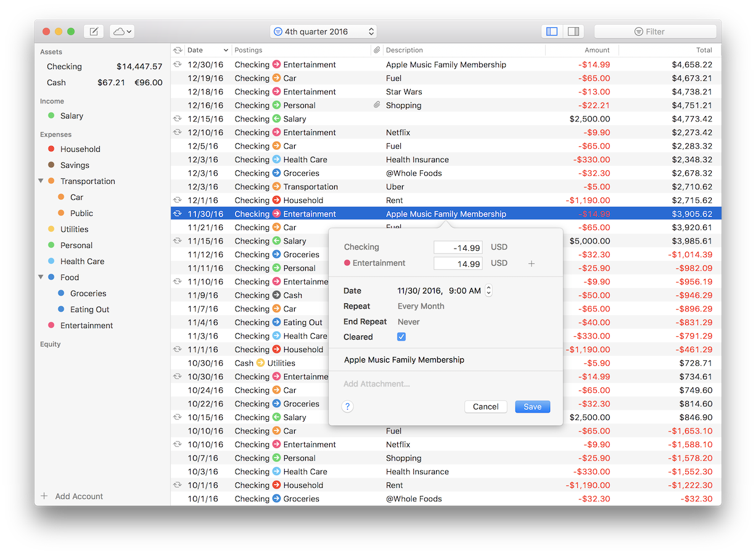The image size is (756, 555).
Task: Open the cloud sync menu
Action: point(122,31)
